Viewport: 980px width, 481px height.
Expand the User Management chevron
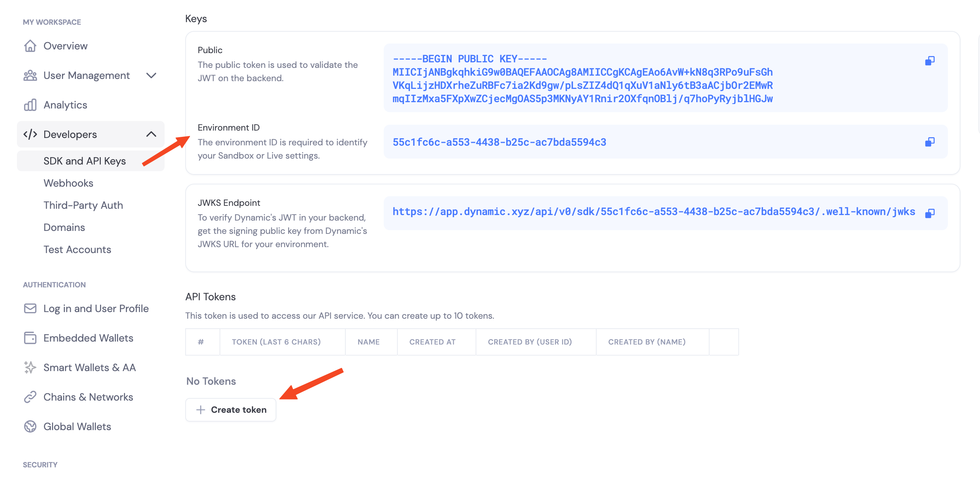pyautogui.click(x=151, y=76)
